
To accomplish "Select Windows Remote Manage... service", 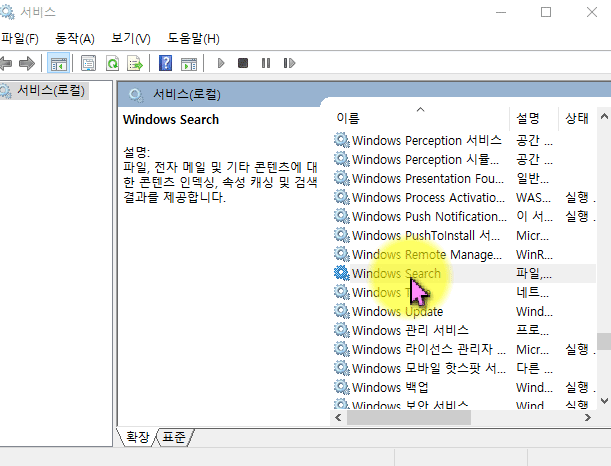I will (x=464, y=254).
